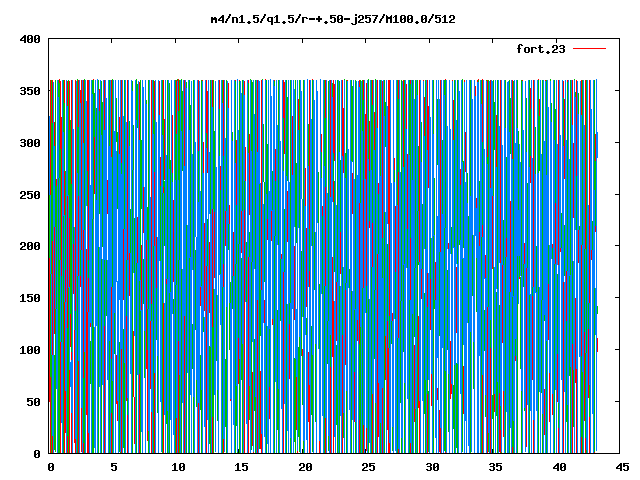The height and width of the screenshot is (480, 640).
Task: Select y-axis label 150
Action: pyautogui.click(x=30, y=298)
